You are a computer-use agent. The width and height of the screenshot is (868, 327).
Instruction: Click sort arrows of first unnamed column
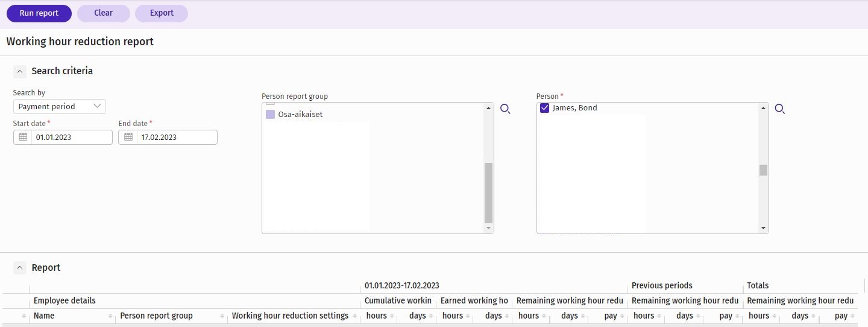click(24, 316)
